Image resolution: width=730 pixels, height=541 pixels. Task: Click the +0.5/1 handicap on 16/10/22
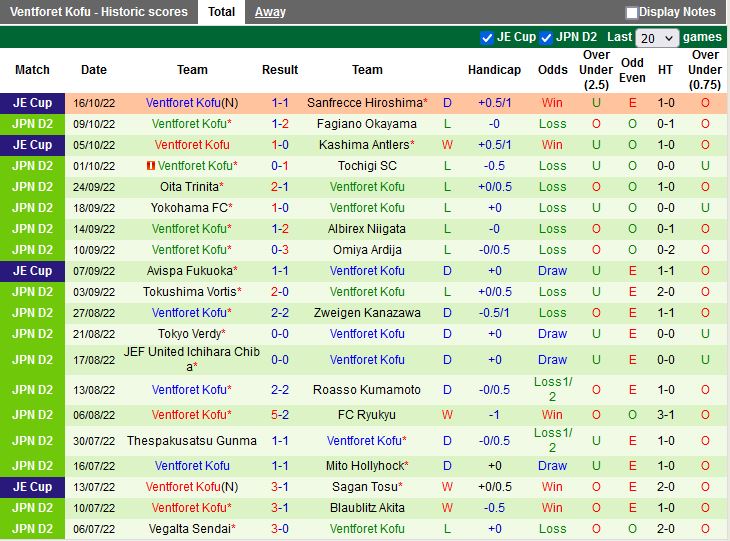click(494, 102)
